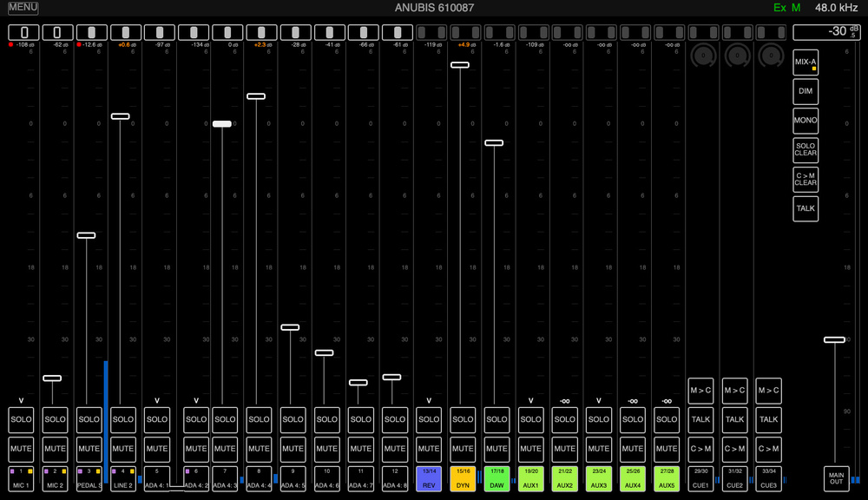Open the MENU
Screen dimensions: 868x500
(23, 8)
